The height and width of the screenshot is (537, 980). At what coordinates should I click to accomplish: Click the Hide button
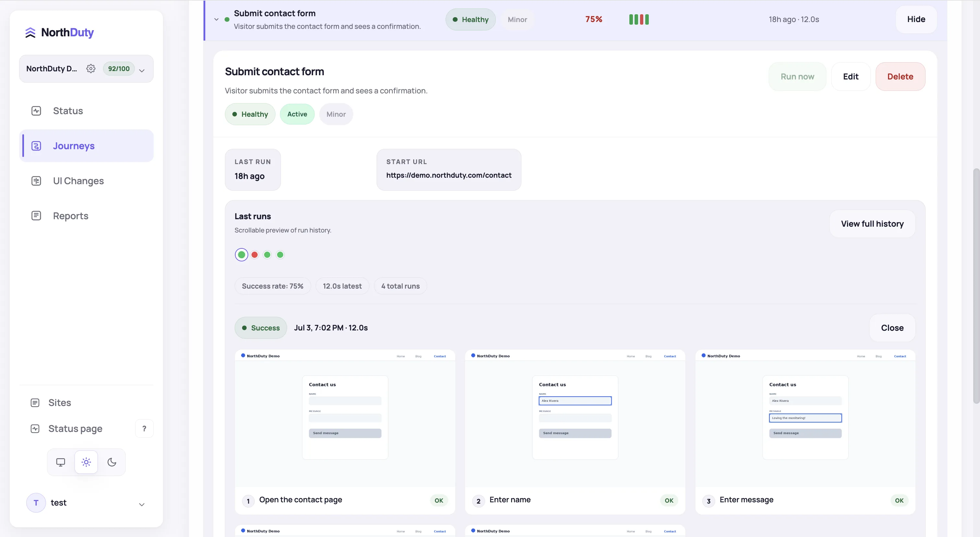(x=916, y=19)
